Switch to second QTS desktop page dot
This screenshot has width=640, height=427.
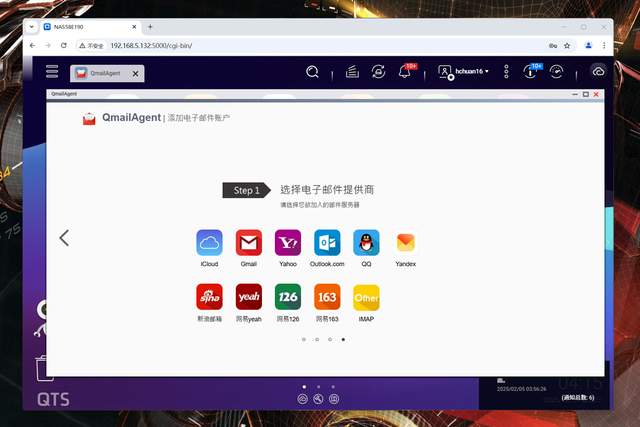[x=318, y=387]
